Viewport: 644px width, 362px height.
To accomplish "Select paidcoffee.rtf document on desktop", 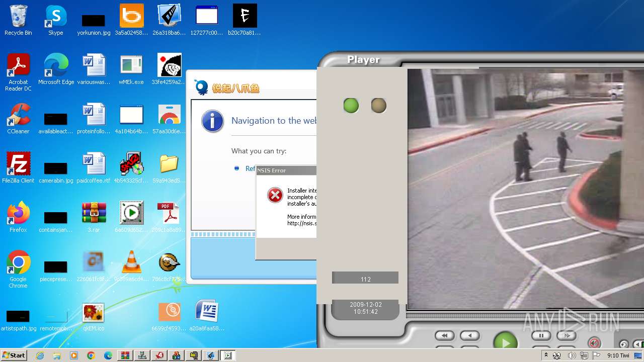I will (x=94, y=168).
